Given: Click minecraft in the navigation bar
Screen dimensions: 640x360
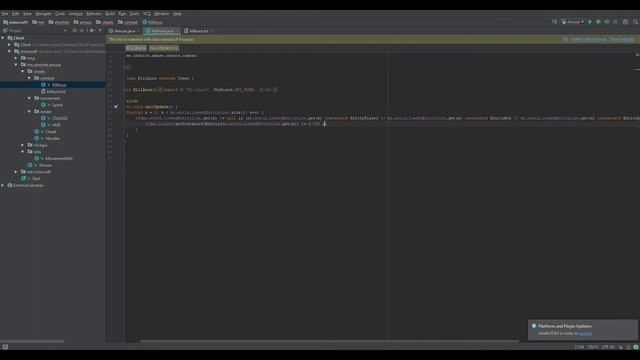Looking at the screenshot, I should point(16,22).
